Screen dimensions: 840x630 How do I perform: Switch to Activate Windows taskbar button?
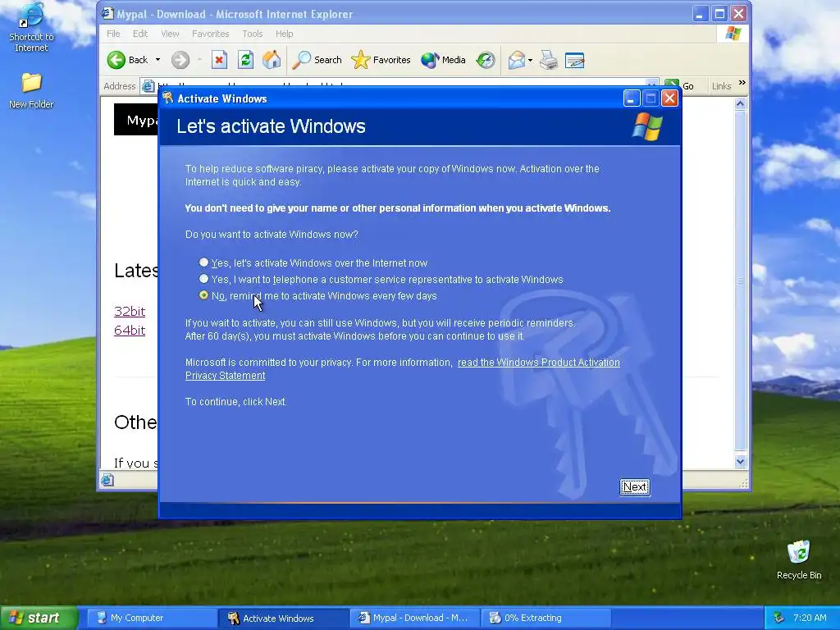[284, 618]
